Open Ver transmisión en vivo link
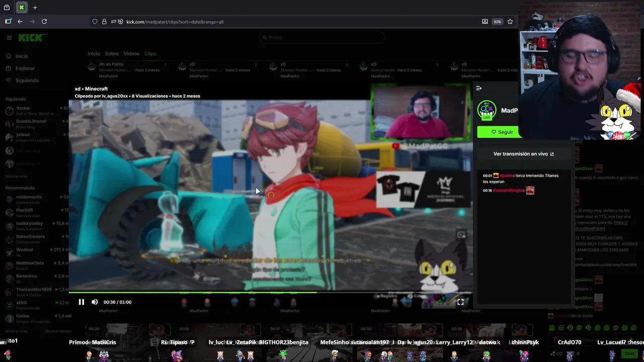Image resolution: width=644 pixels, height=362 pixels. pos(523,154)
